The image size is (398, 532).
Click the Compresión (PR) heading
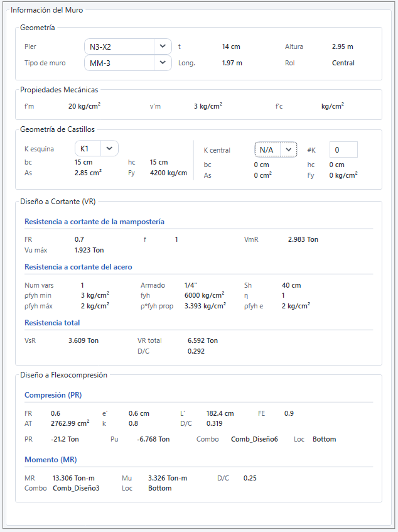point(53,395)
